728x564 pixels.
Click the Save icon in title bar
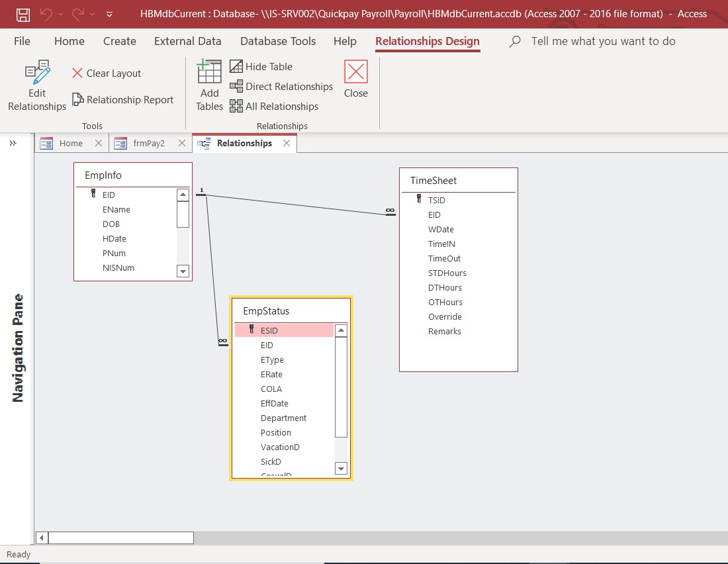click(x=23, y=15)
